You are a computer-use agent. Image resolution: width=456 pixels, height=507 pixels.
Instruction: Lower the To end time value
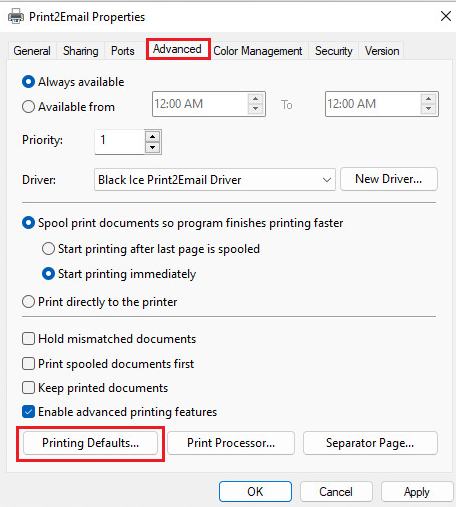pyautogui.click(x=429, y=109)
